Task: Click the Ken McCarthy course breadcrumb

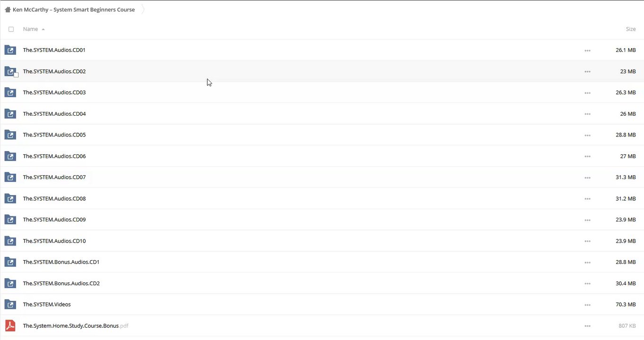Action: tap(74, 9)
